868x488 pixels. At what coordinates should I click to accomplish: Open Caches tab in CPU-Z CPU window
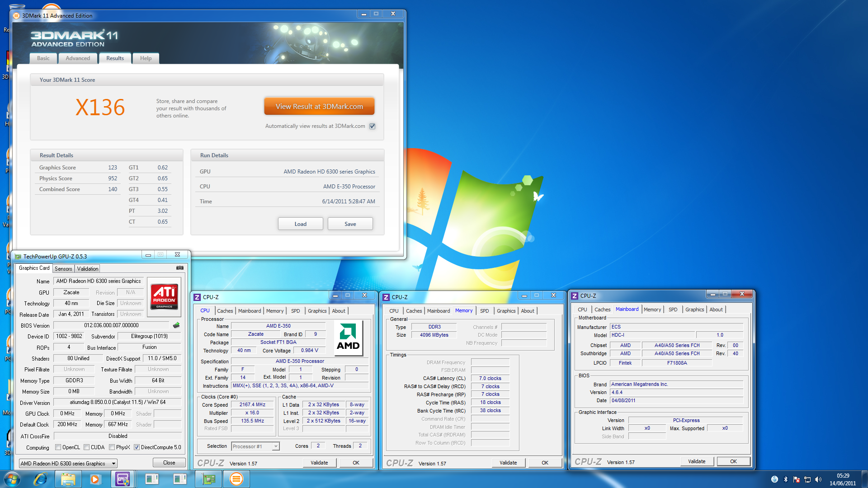(225, 311)
